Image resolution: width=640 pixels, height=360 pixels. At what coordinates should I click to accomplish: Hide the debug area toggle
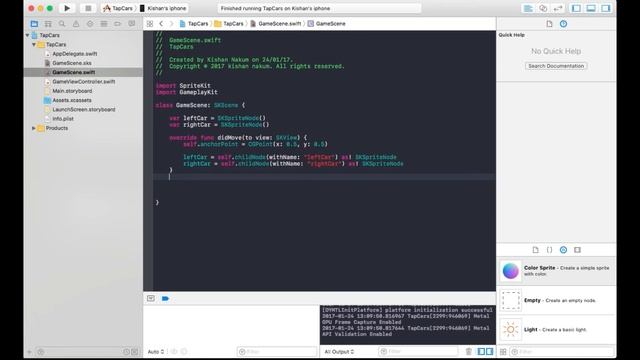[151, 299]
